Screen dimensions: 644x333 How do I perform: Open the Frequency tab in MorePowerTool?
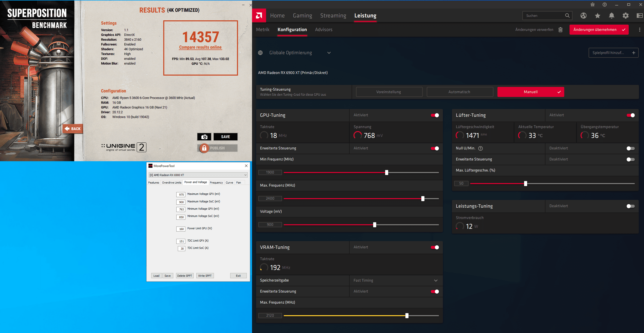point(216,183)
